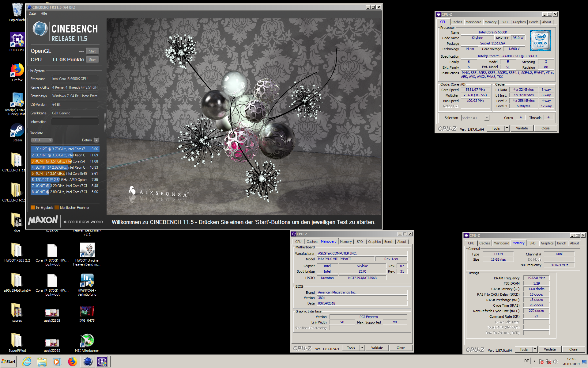
Task: Switch to SPD tab in top CPU-Z window
Action: (504, 22)
